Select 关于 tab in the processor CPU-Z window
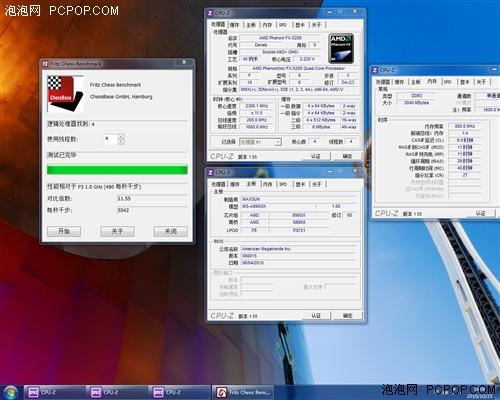The width and height of the screenshot is (500, 400). click(316, 25)
